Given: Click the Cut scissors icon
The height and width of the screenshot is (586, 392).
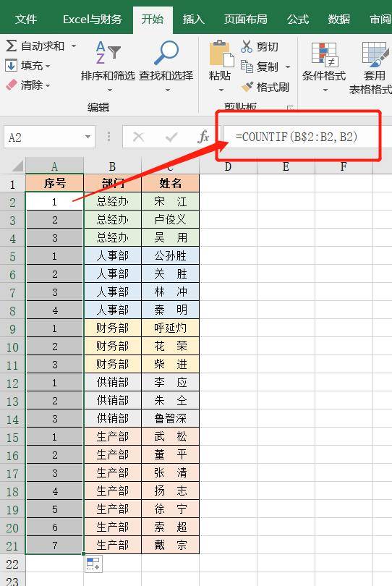Looking at the screenshot, I should 246,46.
